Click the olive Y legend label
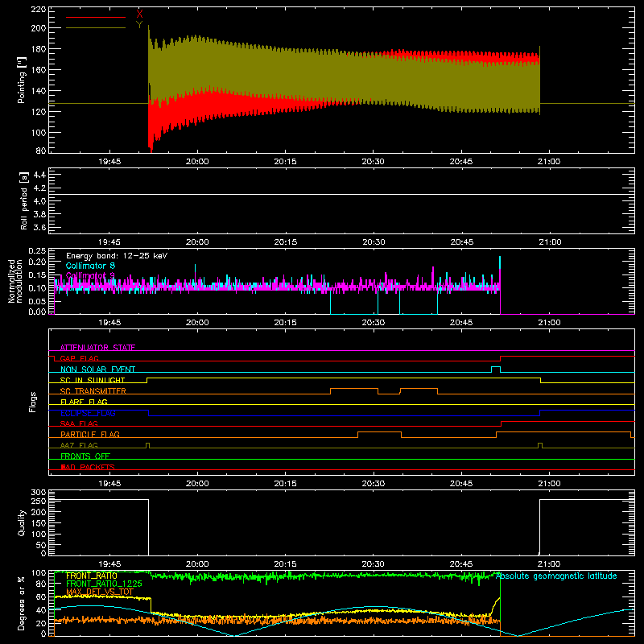 pos(139,25)
